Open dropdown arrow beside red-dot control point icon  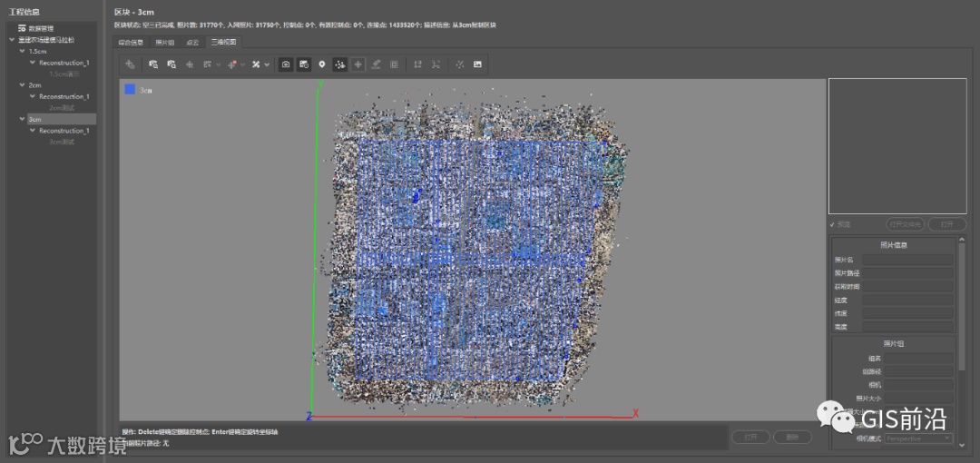tap(242, 64)
